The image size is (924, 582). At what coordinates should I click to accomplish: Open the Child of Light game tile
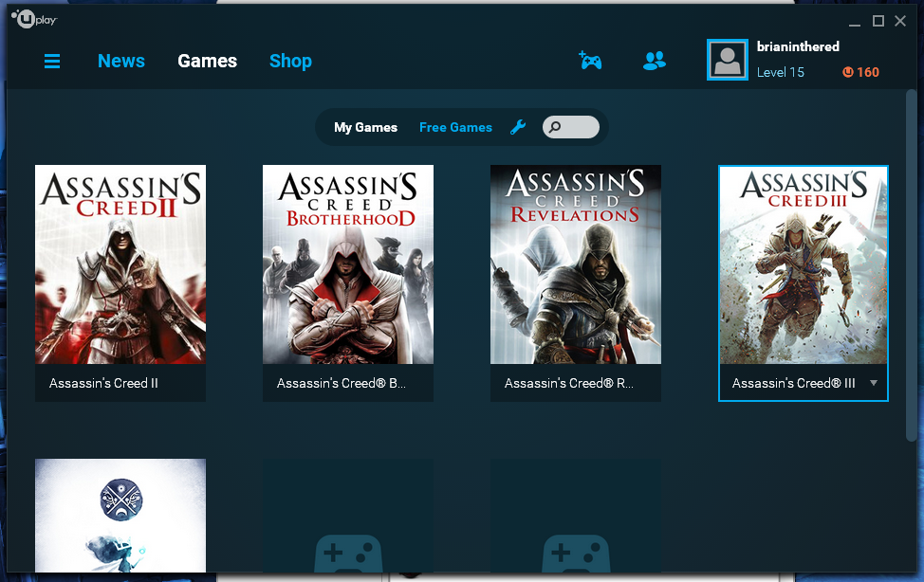(120, 516)
